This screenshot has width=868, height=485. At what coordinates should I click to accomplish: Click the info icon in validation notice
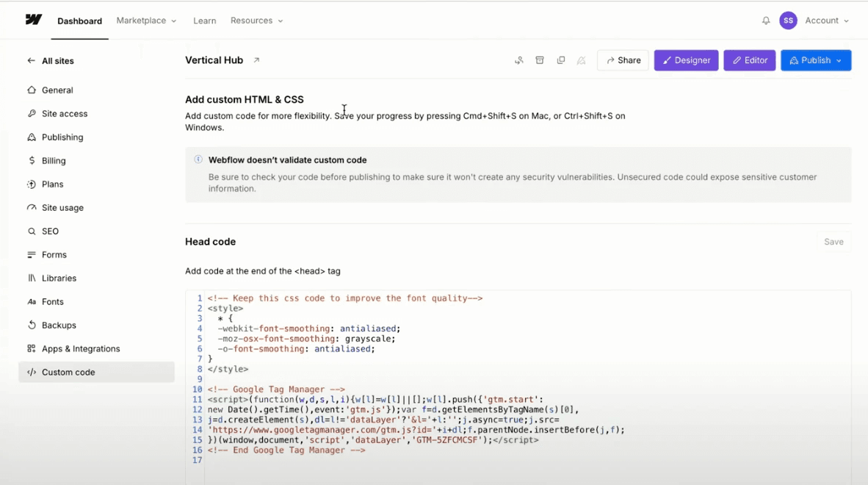[198, 159]
